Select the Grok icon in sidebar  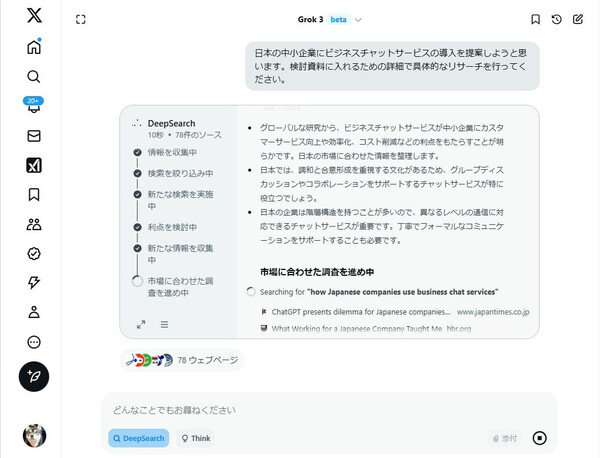pyautogui.click(x=34, y=165)
